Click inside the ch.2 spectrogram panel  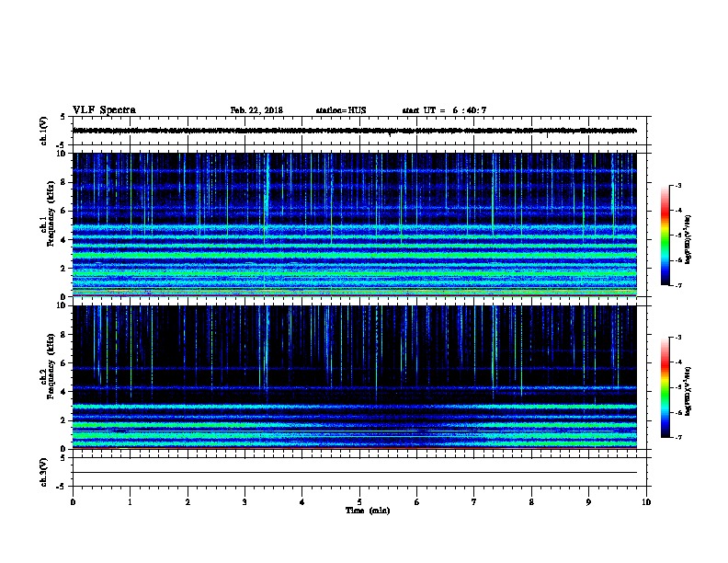(354, 377)
